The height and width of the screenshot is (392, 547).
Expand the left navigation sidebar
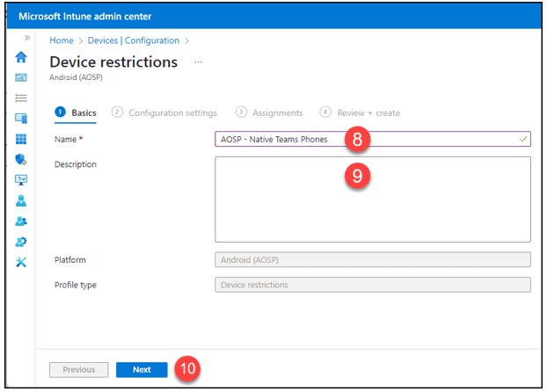coord(27,38)
